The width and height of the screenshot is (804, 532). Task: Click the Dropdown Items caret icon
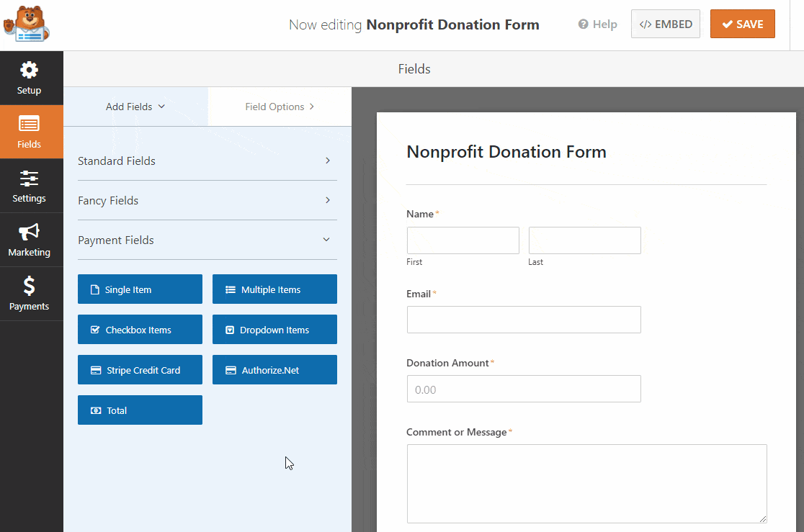point(231,330)
